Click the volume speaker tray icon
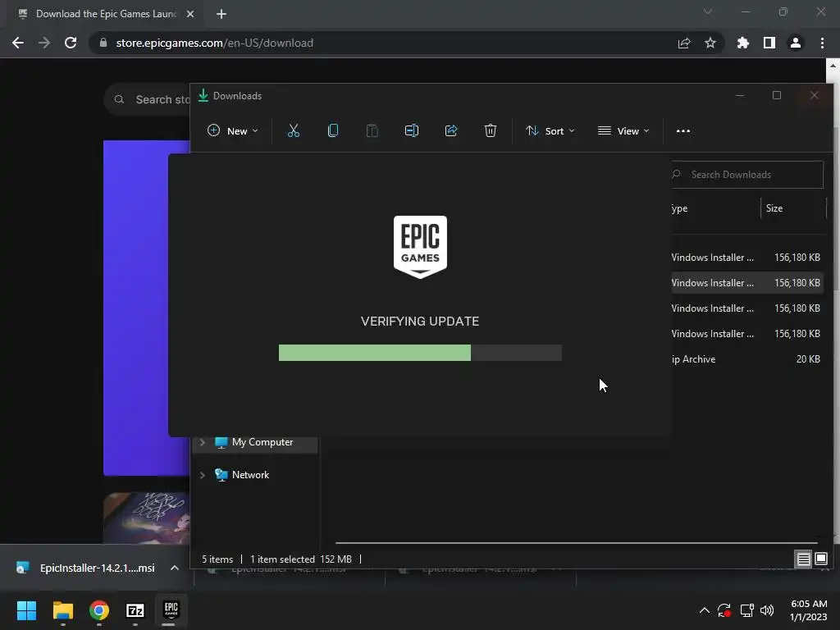840x630 pixels. click(767, 610)
